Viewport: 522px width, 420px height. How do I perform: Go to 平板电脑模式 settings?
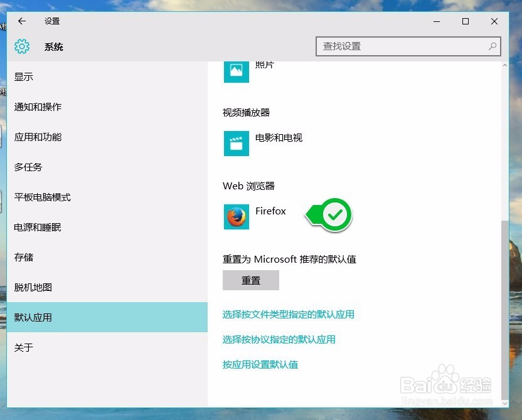[x=107, y=197]
